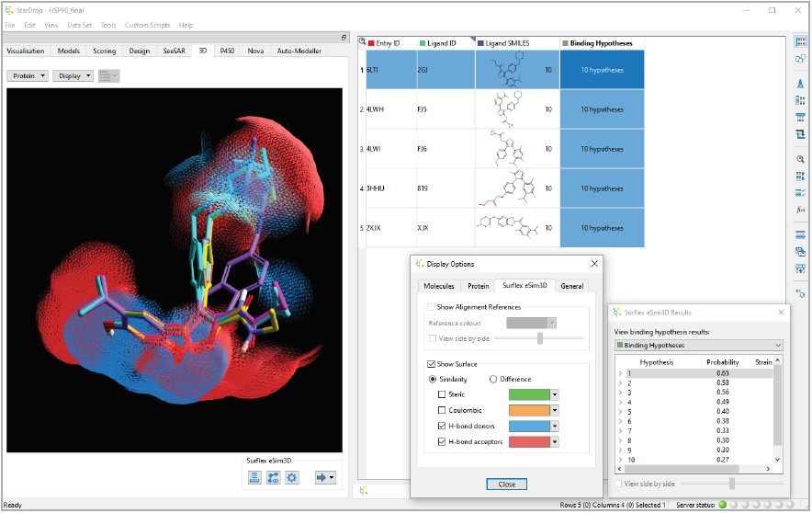Image resolution: width=812 pixels, height=513 pixels.
Task: Switch to table view icon in right sidebar
Action: [801, 42]
